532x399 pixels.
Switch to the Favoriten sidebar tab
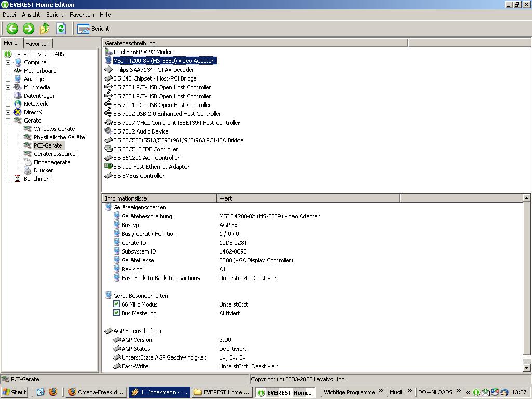[38, 44]
